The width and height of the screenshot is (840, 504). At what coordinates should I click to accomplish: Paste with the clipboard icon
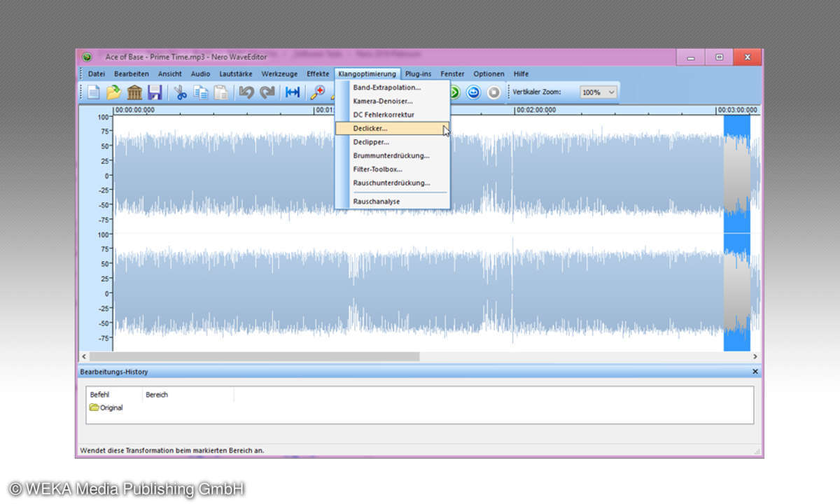point(221,92)
